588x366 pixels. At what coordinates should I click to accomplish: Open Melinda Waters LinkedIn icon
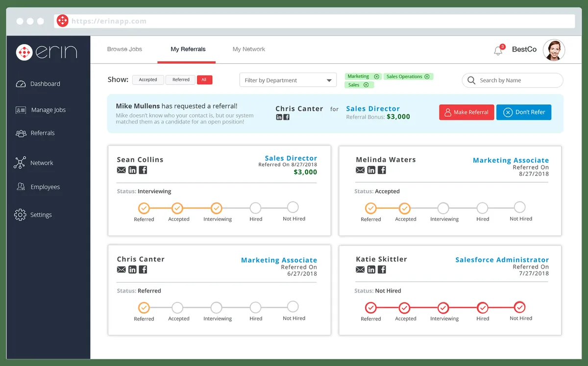coord(371,170)
